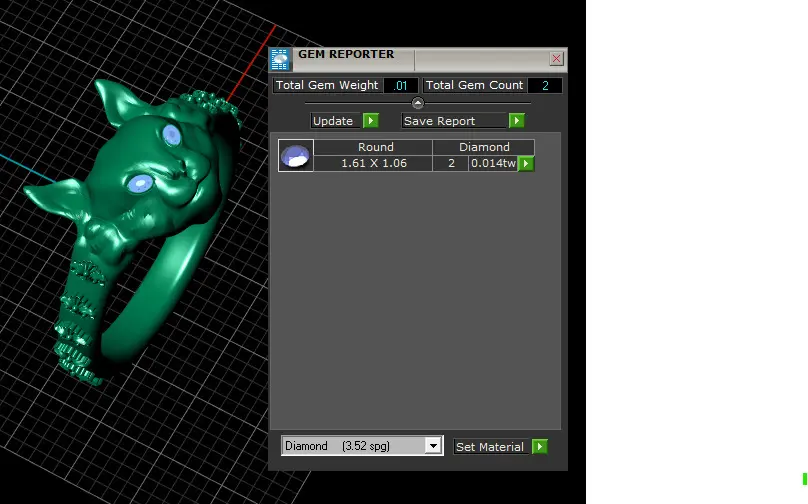The image size is (808, 504).
Task: Click the Diamond material cell in the table
Action: [x=484, y=147]
